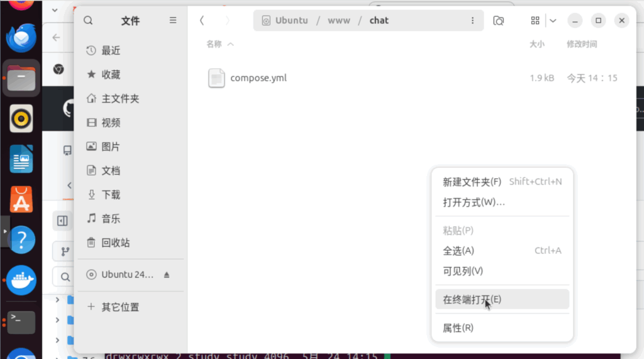Click the search icon in background window
The image size is (644, 359).
pos(65,277)
